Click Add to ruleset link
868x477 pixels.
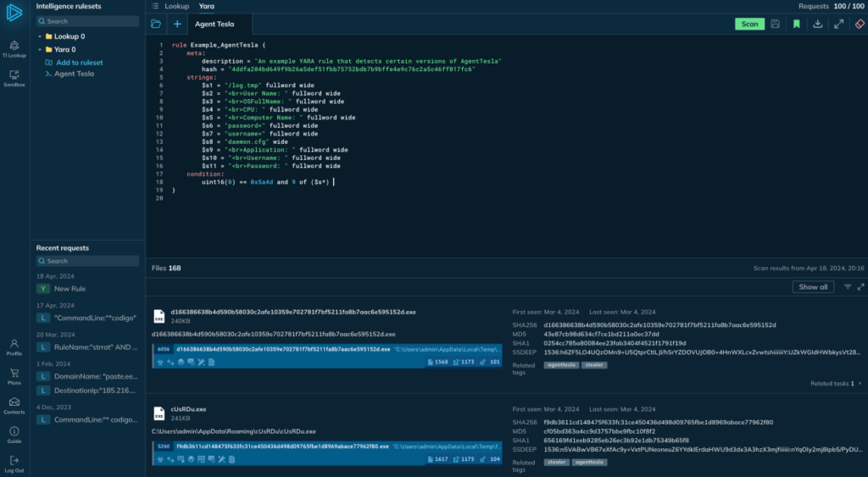(79, 62)
